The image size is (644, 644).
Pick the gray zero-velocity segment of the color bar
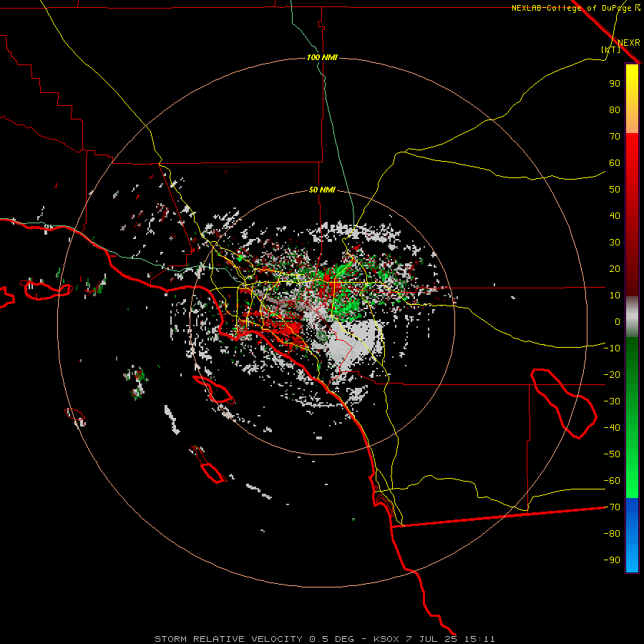pos(632,317)
